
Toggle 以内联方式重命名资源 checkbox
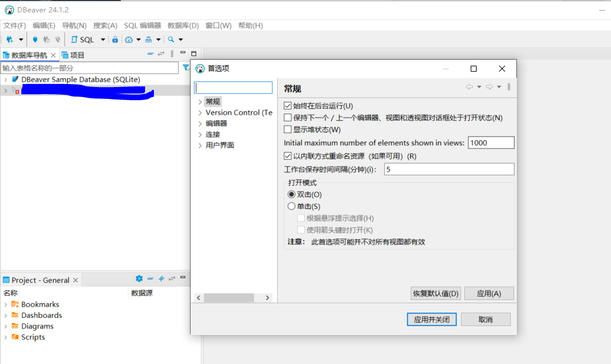pyautogui.click(x=288, y=156)
